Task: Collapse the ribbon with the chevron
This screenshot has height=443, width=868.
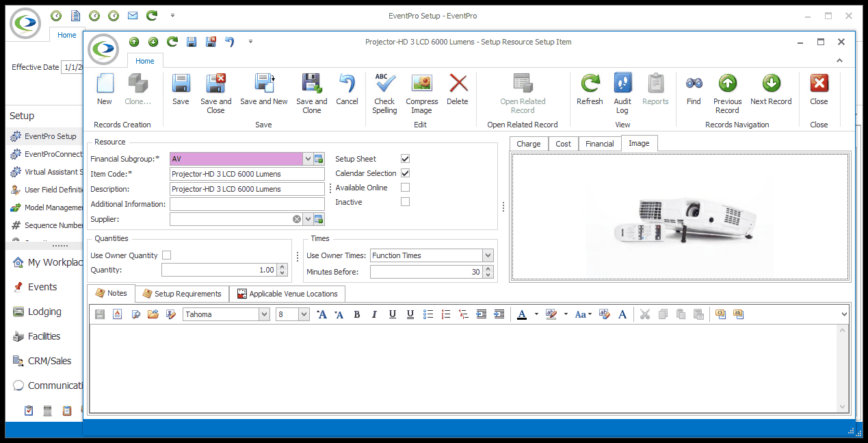Action: click(x=841, y=61)
